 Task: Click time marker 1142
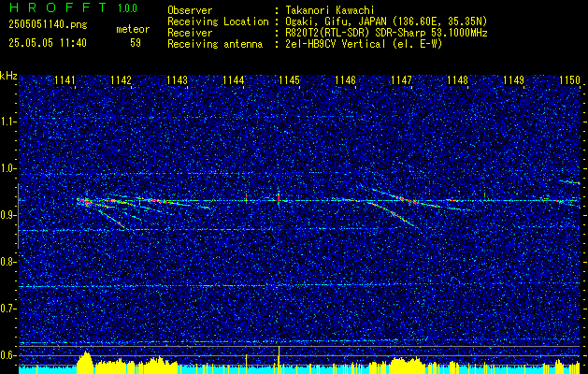[x=122, y=79]
